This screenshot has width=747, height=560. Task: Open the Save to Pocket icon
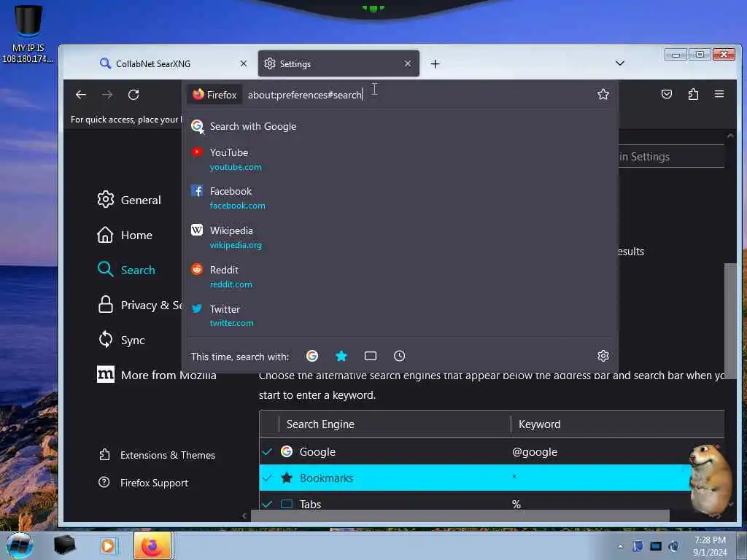[x=667, y=94]
